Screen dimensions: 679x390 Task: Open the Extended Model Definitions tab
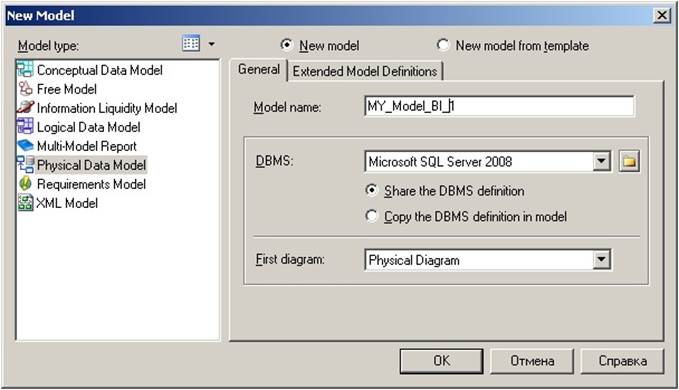click(x=365, y=71)
